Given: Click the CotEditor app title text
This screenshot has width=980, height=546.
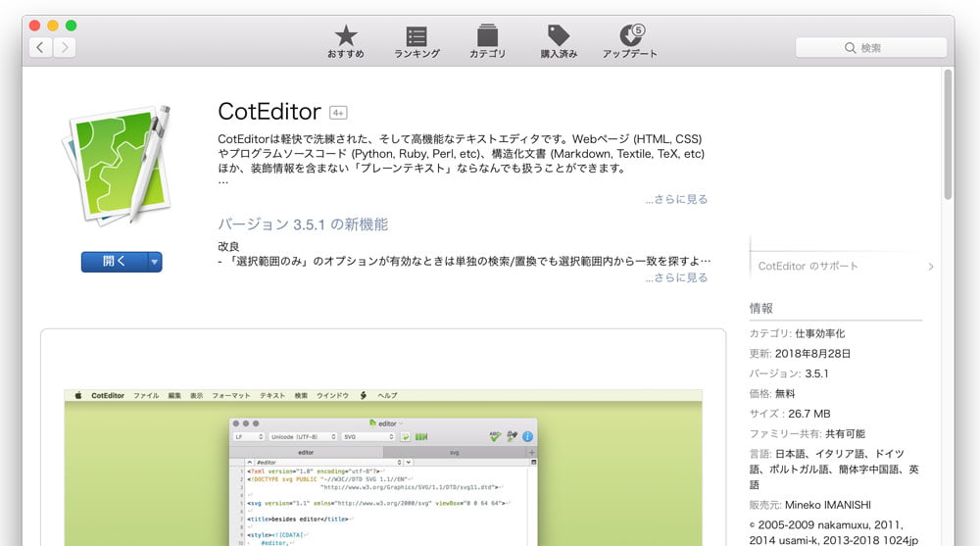Looking at the screenshot, I should point(269,112).
